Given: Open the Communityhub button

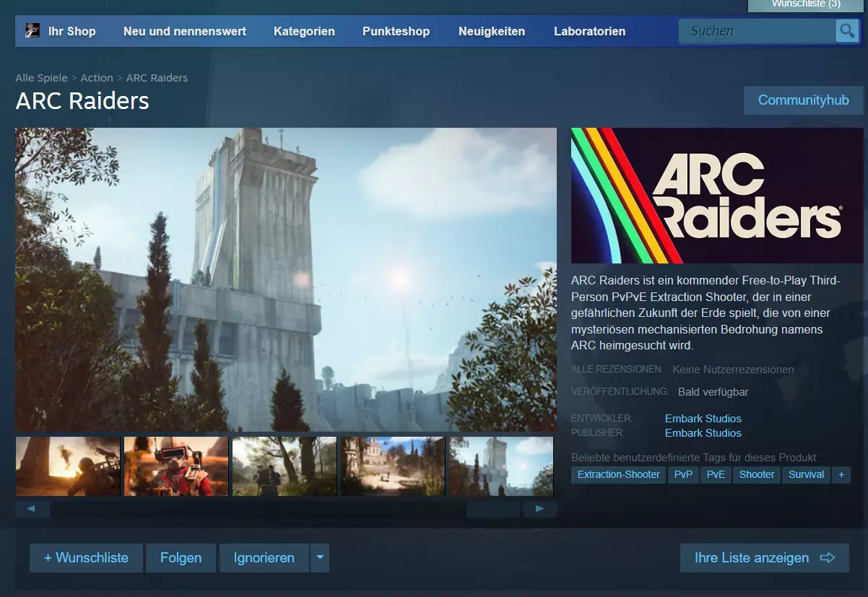Looking at the screenshot, I should pos(804,100).
